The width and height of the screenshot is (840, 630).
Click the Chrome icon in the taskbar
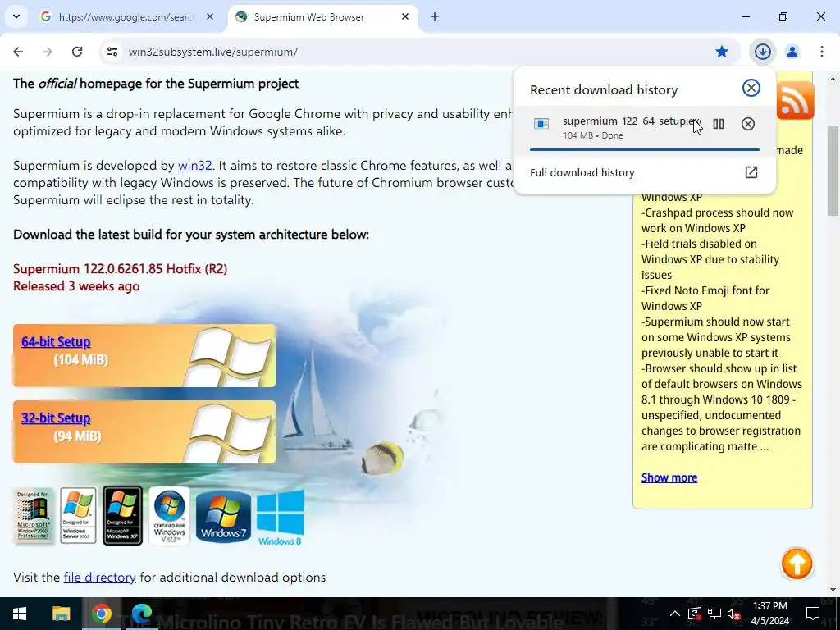coord(101,614)
